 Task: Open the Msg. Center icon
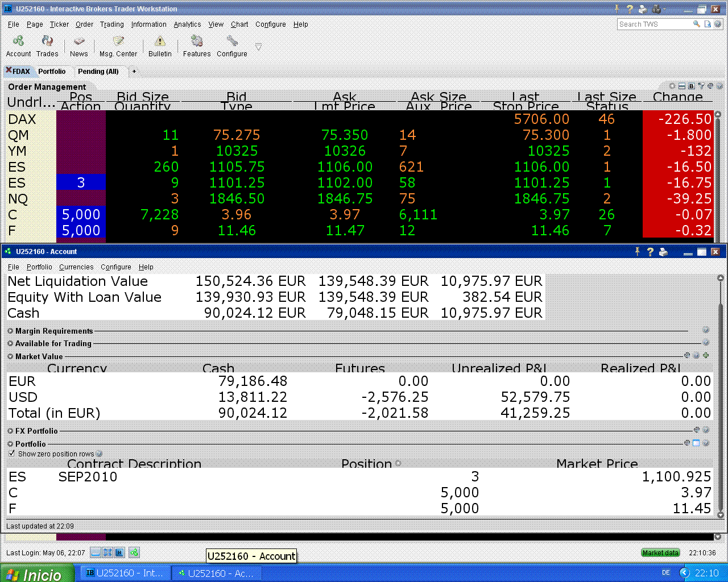[x=118, y=41]
